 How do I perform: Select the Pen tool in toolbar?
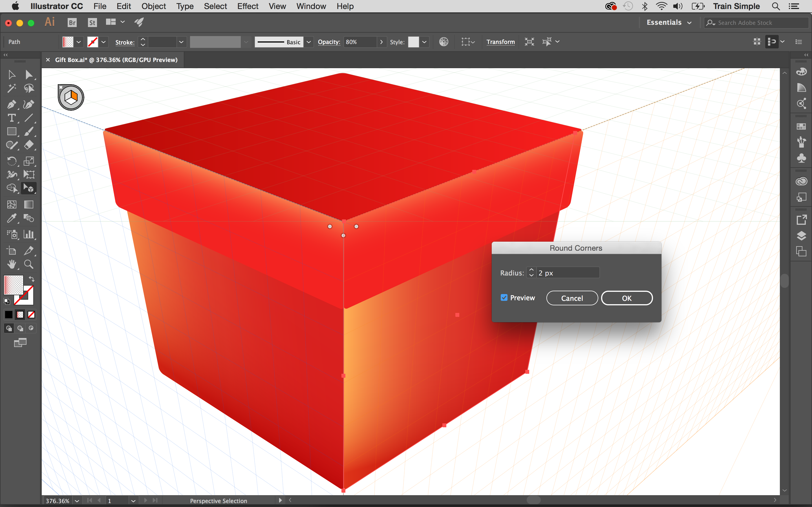10,103
